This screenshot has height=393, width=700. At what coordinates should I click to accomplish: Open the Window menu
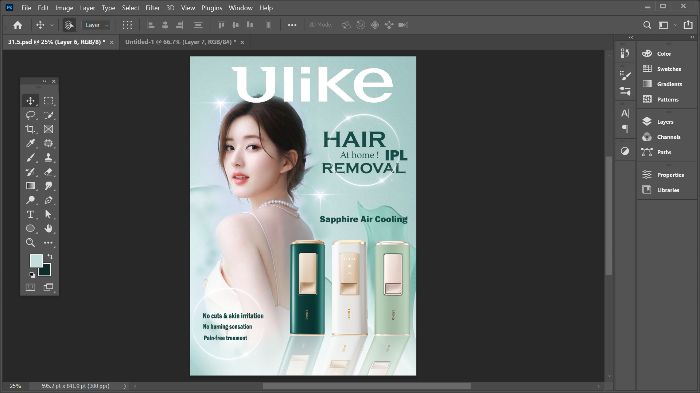(x=241, y=8)
